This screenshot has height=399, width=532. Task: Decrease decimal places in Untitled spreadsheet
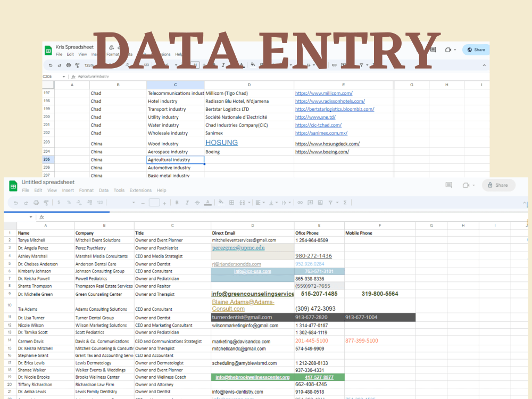point(79,202)
